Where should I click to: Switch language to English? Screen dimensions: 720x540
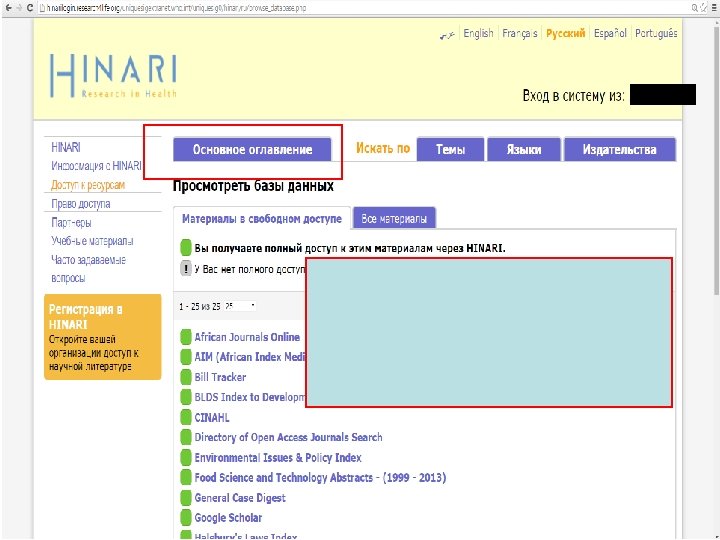478,33
